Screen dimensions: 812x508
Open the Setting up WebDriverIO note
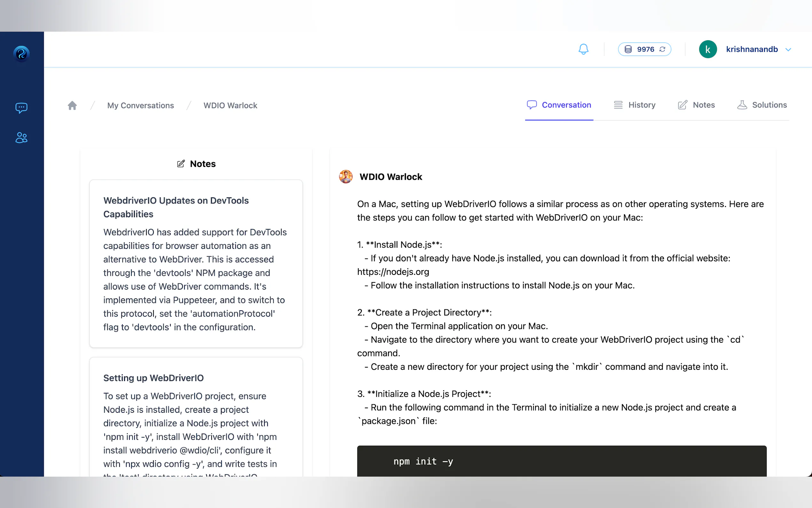[196, 417]
